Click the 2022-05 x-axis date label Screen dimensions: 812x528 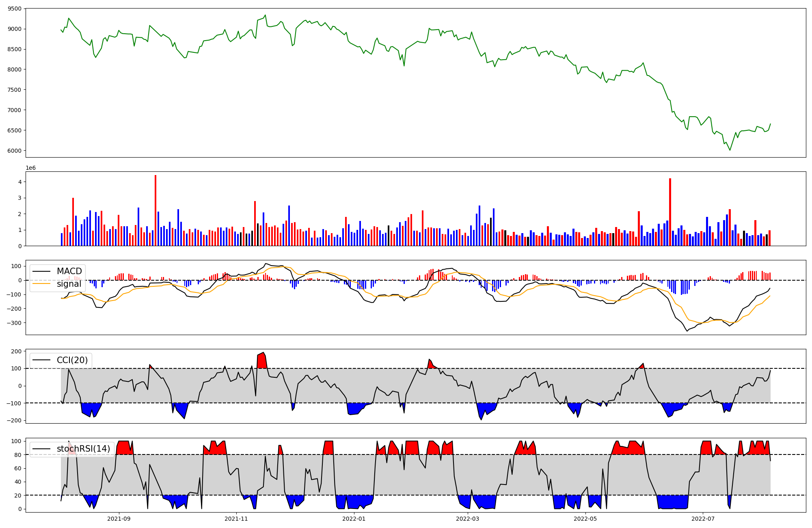(x=585, y=519)
